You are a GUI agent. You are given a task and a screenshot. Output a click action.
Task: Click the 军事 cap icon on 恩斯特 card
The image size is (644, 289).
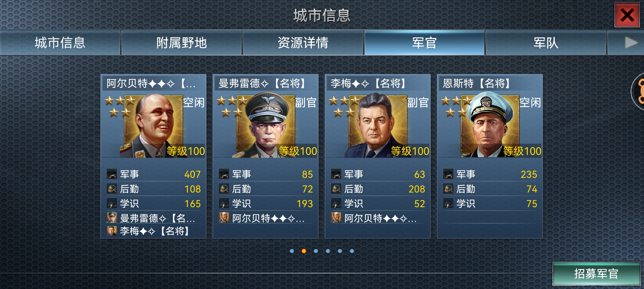pyautogui.click(x=448, y=174)
